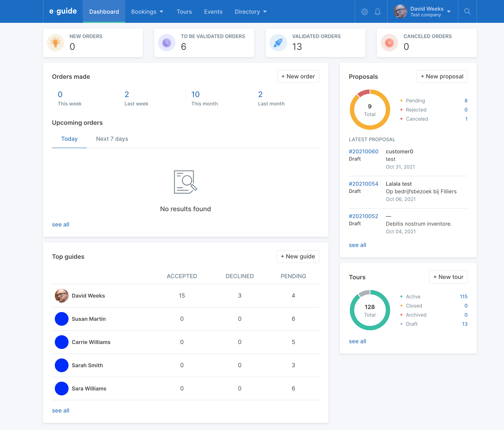Open the search magnifier icon

[x=467, y=12]
